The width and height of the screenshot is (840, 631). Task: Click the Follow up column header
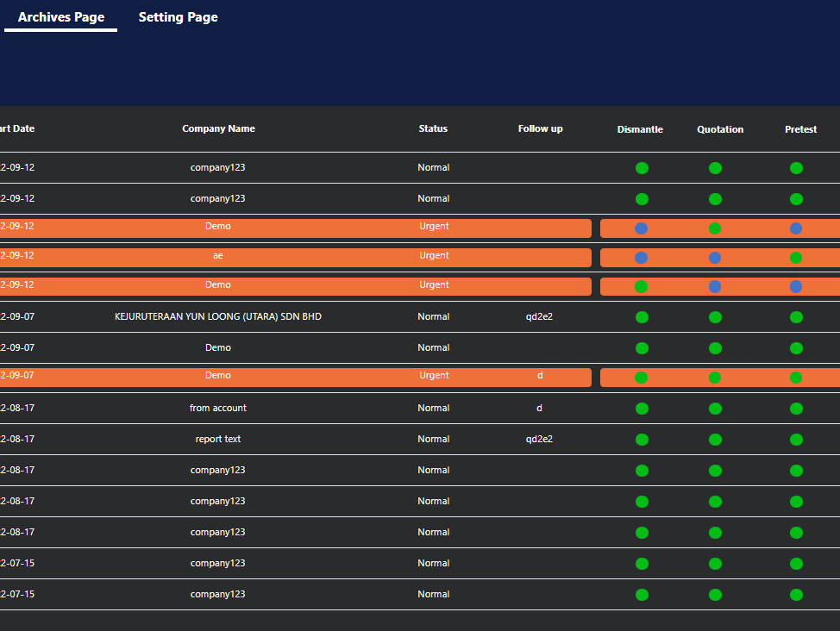tap(540, 129)
